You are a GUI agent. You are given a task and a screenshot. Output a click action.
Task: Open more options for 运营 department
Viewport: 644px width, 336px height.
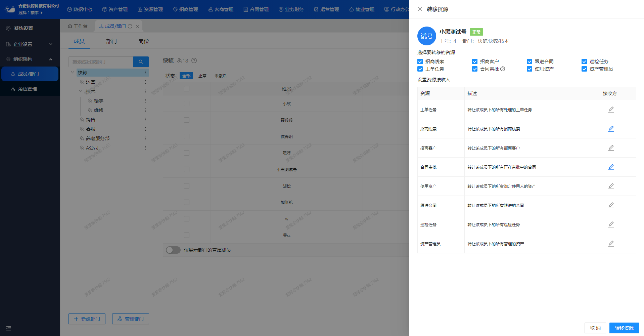145,82
